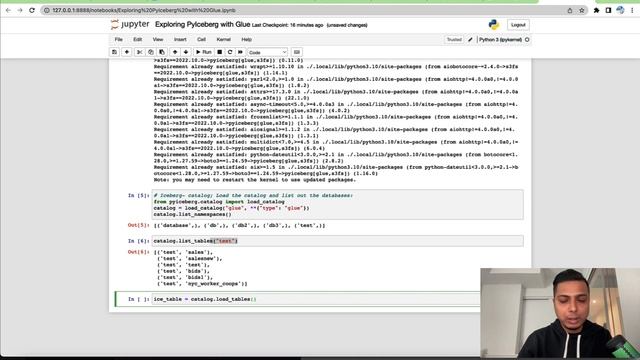Viewport: 640px width, 360px height.
Task: Open browser extensions puzzle icon
Action: point(596,10)
